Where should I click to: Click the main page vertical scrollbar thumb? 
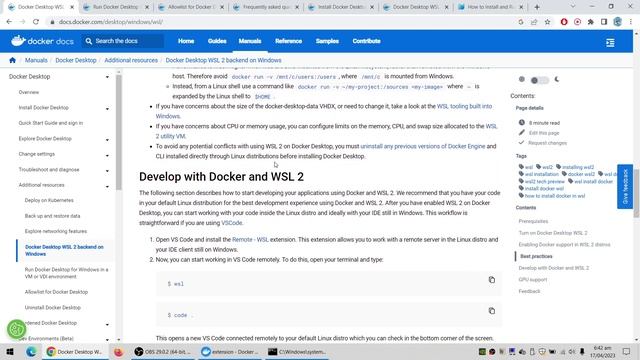(x=636, y=193)
